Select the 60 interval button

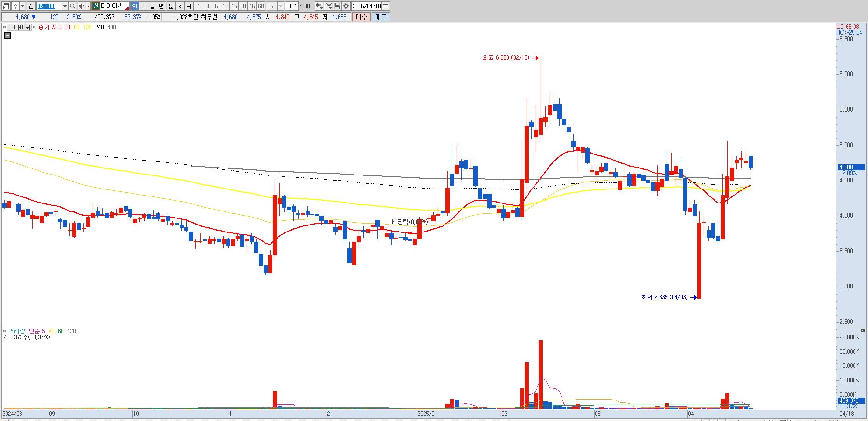point(261,6)
